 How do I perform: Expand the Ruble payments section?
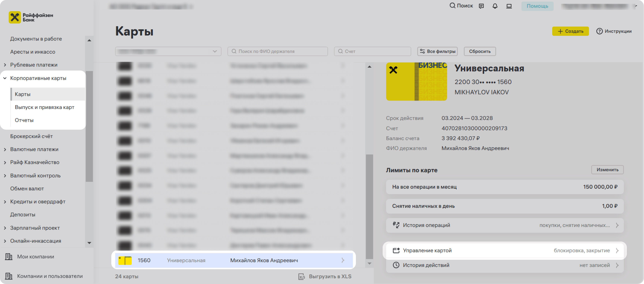pyautogui.click(x=5, y=65)
